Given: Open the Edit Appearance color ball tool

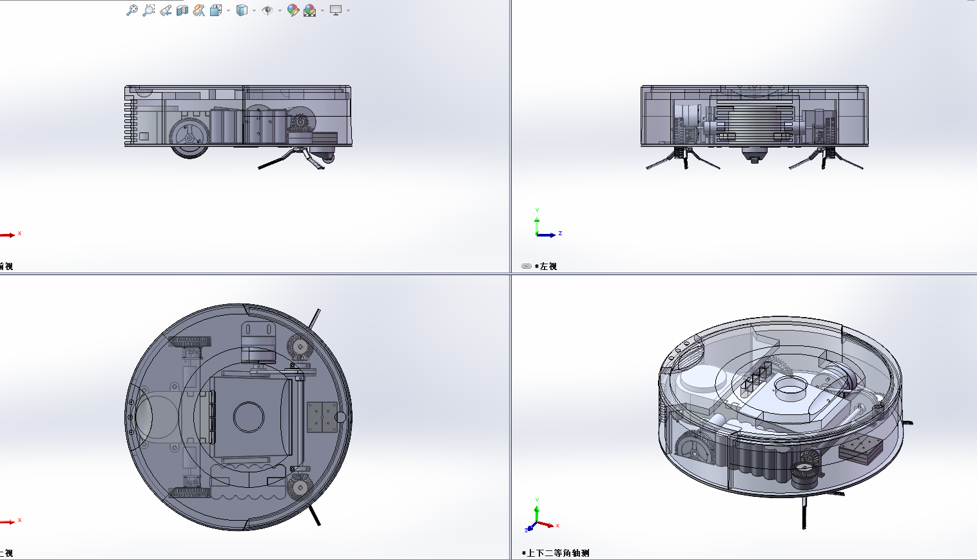Looking at the screenshot, I should click(293, 10).
